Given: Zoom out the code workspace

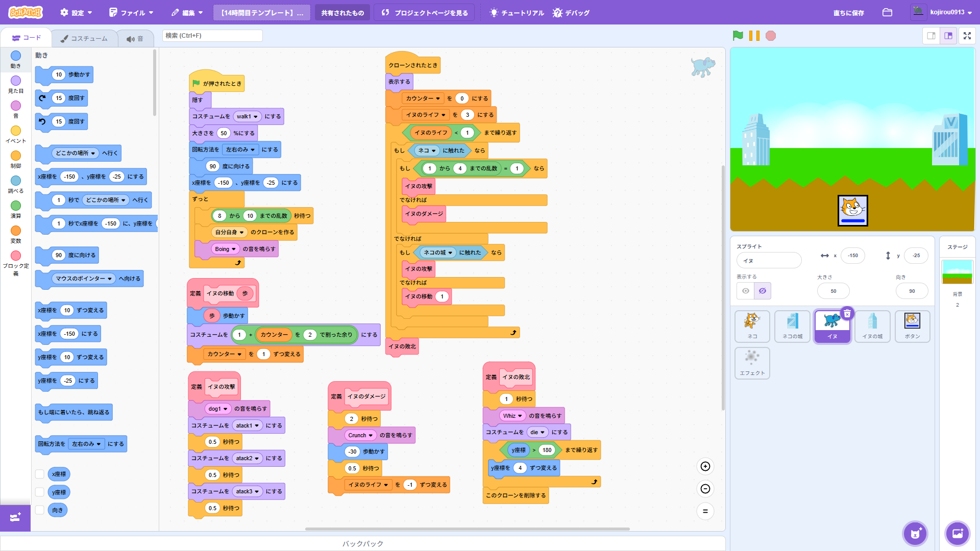Looking at the screenshot, I should pos(705,489).
